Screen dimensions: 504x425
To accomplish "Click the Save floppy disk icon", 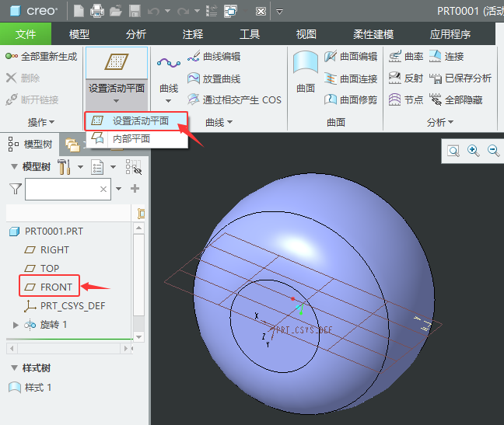I will (135, 11).
